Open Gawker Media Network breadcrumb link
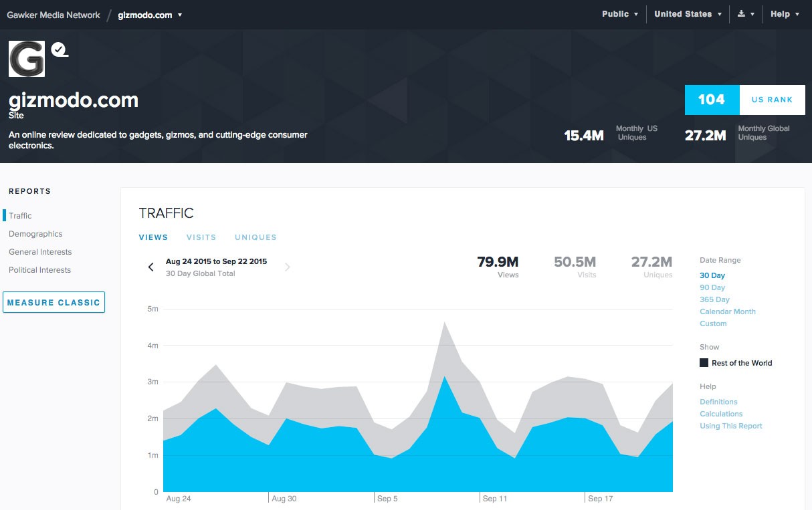This screenshot has height=510, width=812. click(x=54, y=15)
